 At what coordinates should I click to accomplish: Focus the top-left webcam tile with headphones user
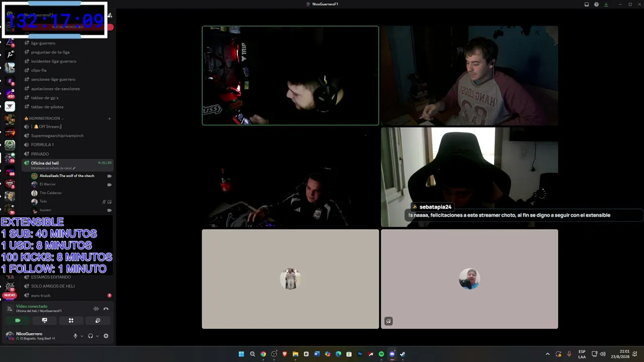(x=290, y=75)
